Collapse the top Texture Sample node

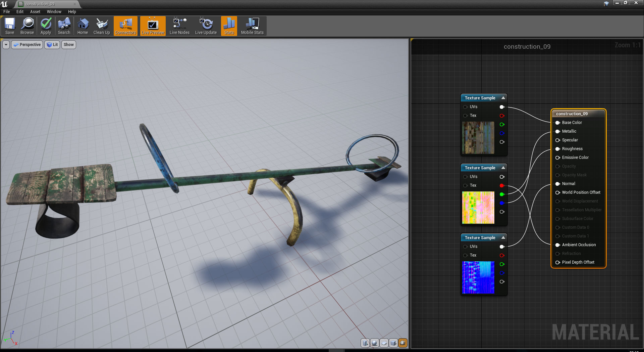click(x=503, y=98)
